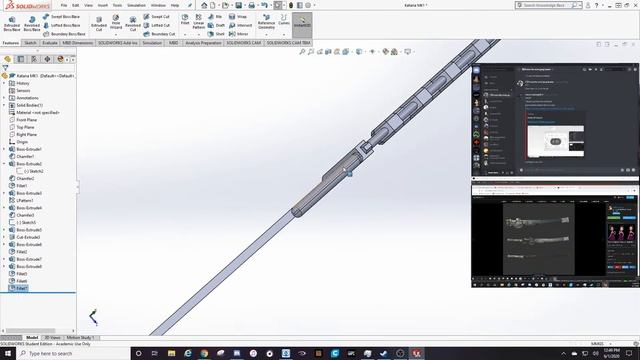Select the Draft tool

(x=216, y=25)
